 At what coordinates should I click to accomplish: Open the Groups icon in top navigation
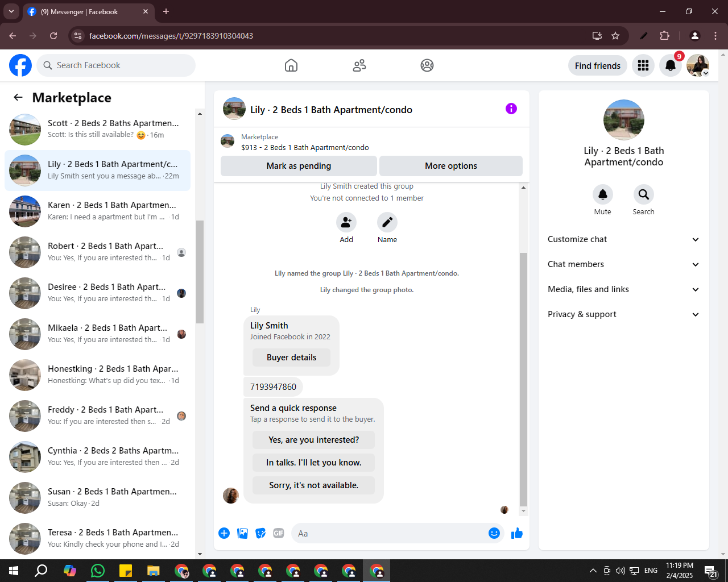coord(427,65)
